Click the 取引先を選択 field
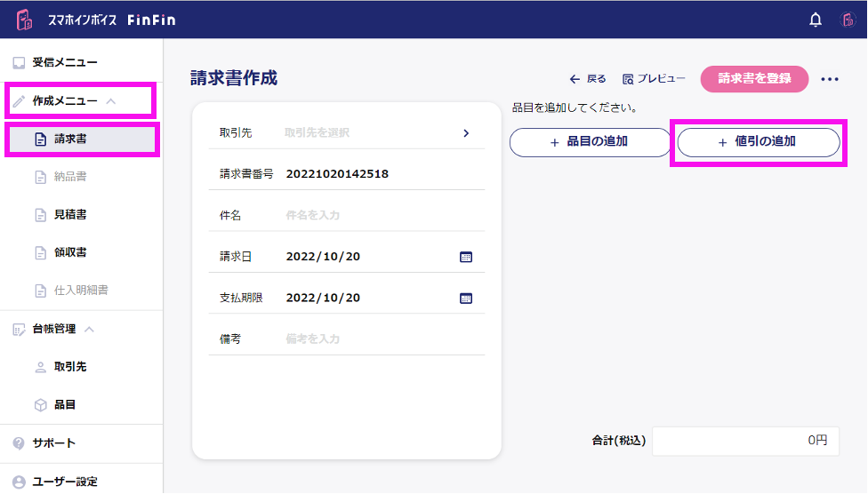The height and width of the screenshot is (494, 868). 317,132
